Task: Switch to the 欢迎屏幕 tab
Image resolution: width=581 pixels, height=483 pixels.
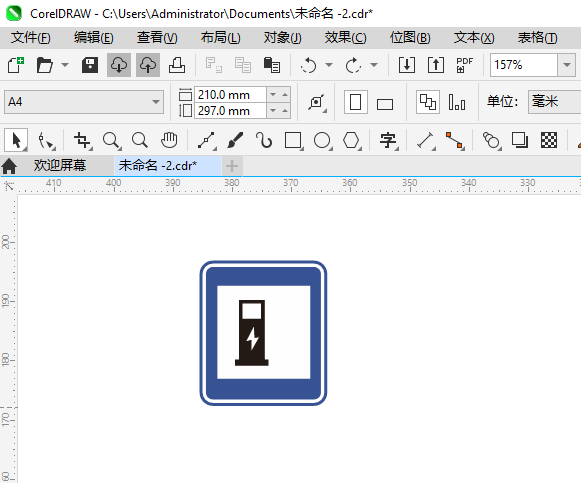Action: [60, 166]
